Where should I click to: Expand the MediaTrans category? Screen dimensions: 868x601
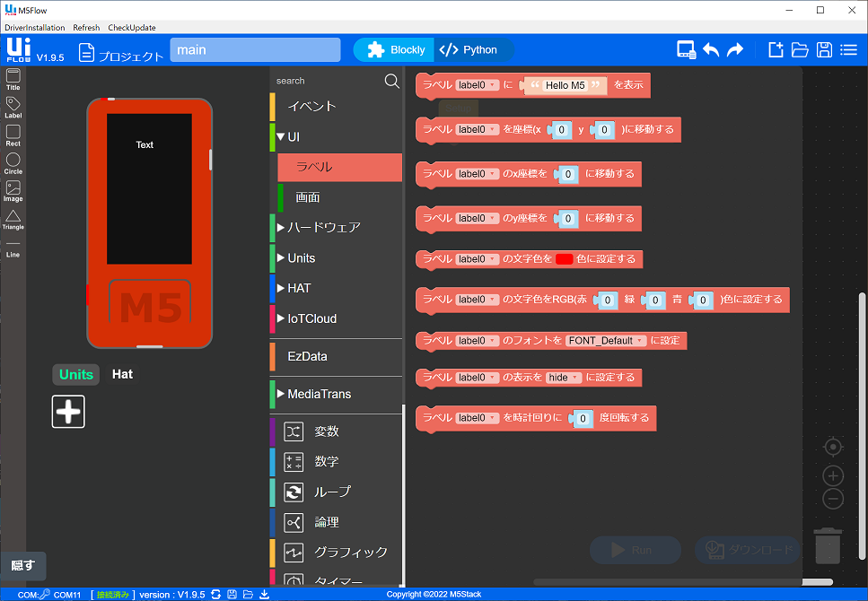(x=281, y=394)
